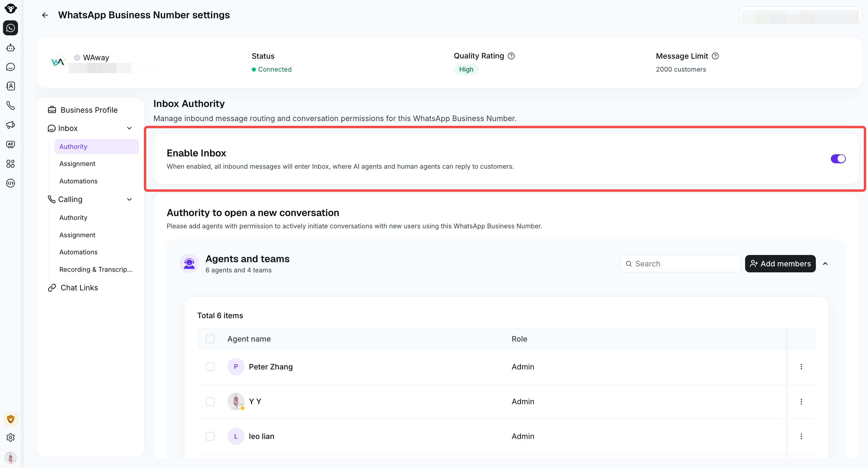Open the AI bot icon in left rail
The image size is (868, 468).
(x=10, y=48)
